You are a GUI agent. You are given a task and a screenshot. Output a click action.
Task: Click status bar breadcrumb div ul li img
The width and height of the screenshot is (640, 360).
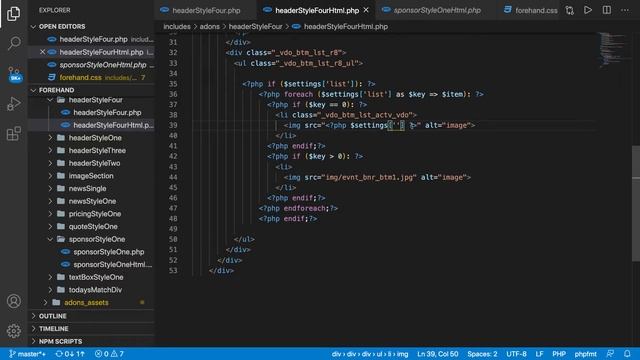[x=370, y=354]
